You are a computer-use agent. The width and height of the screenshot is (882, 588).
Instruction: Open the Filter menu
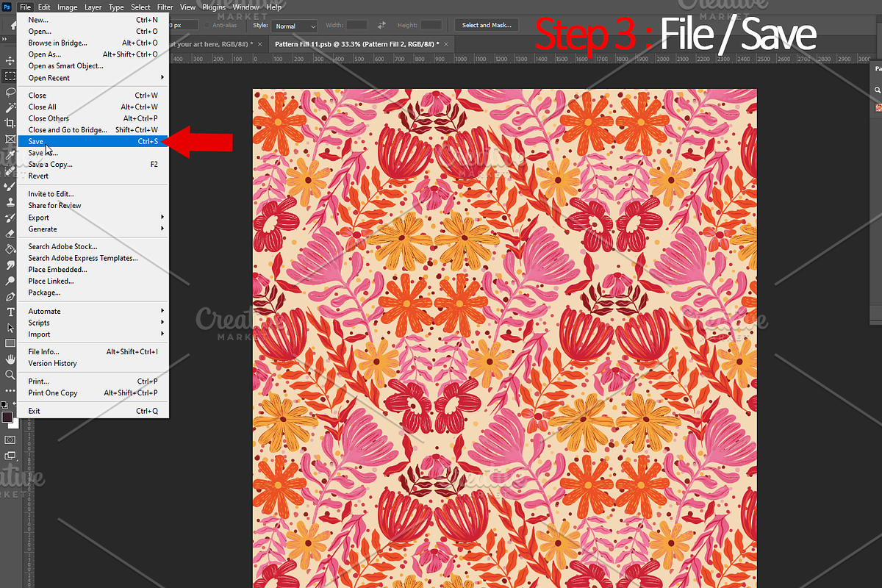pyautogui.click(x=165, y=7)
